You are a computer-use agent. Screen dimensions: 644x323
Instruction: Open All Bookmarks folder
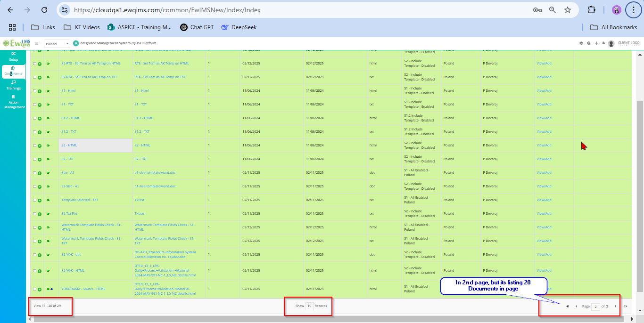[613, 27]
